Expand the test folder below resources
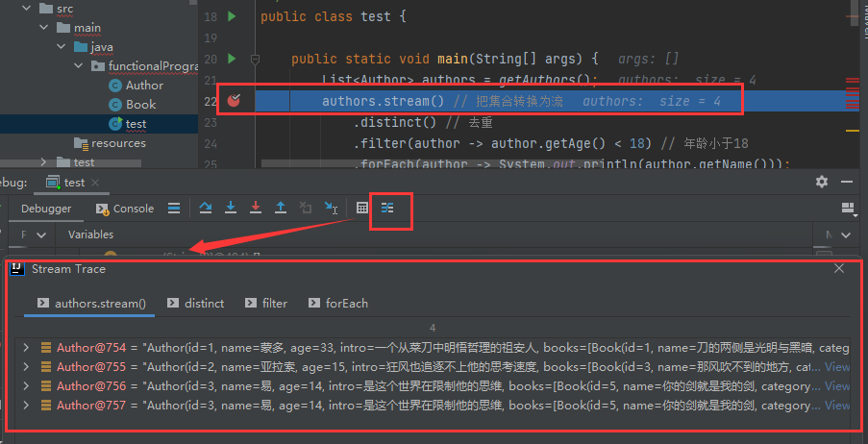 pos(43,162)
